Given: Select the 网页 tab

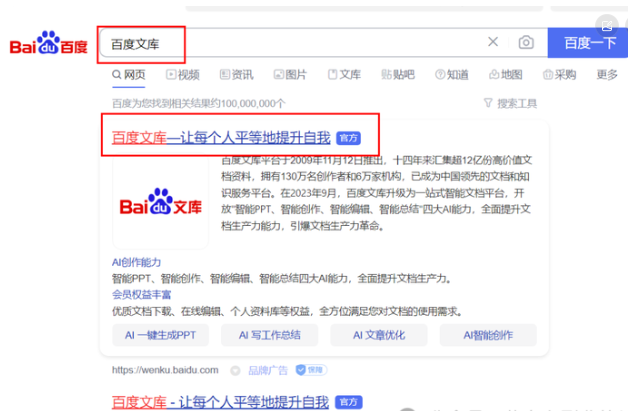Looking at the screenshot, I should (129, 75).
